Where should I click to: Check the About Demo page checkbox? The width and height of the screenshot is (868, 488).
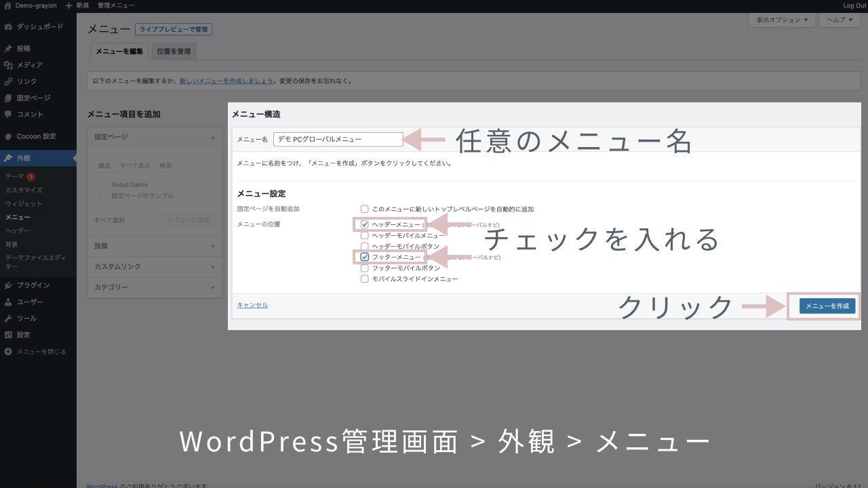pyautogui.click(x=104, y=184)
